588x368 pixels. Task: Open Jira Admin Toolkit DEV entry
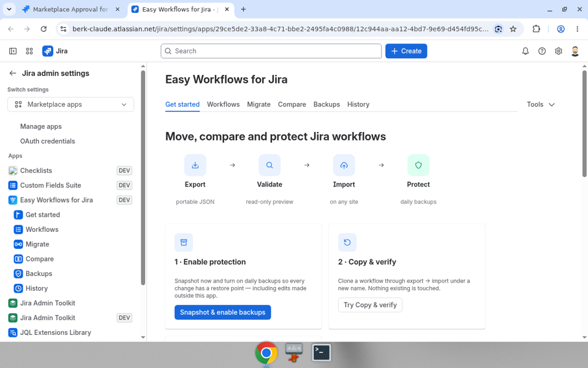coord(70,318)
